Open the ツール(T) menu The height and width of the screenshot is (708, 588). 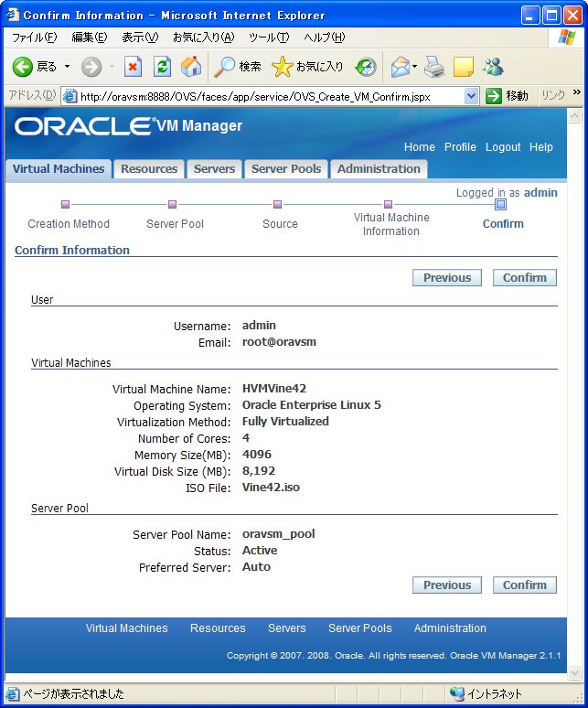coord(269,38)
